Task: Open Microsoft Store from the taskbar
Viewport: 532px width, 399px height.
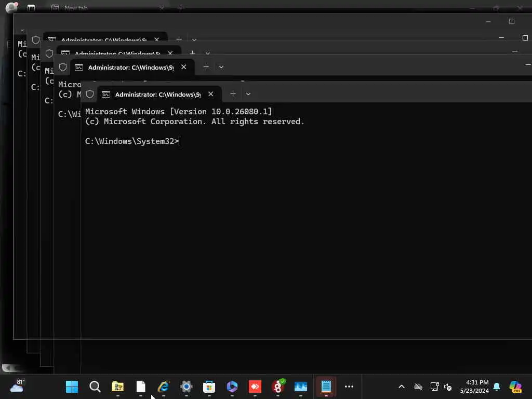Action: [x=209, y=387]
